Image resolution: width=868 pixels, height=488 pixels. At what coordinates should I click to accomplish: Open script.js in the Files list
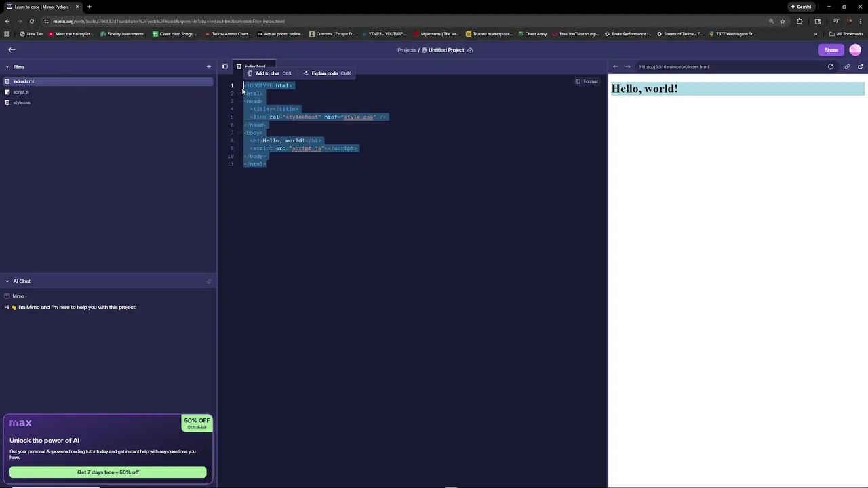coord(108,92)
